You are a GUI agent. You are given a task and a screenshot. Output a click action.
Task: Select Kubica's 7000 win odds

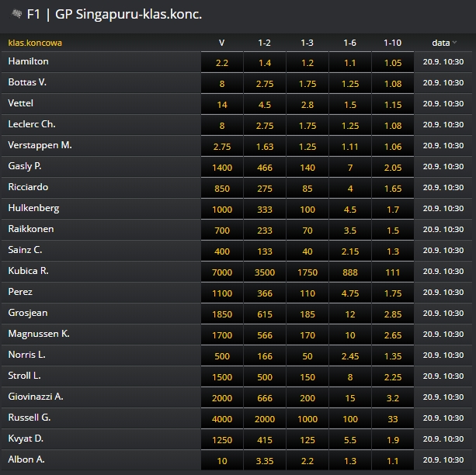point(221,272)
